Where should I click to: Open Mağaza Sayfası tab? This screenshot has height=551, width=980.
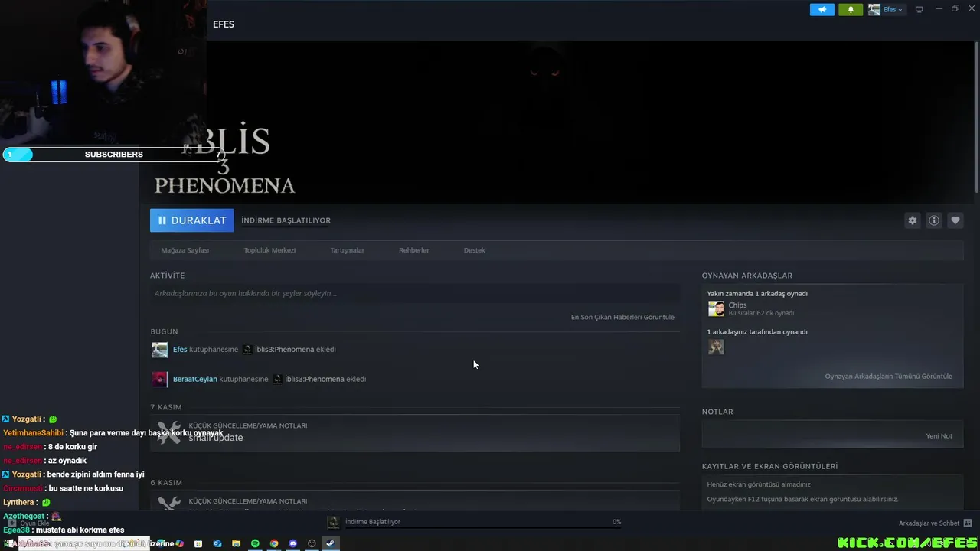pyautogui.click(x=185, y=250)
